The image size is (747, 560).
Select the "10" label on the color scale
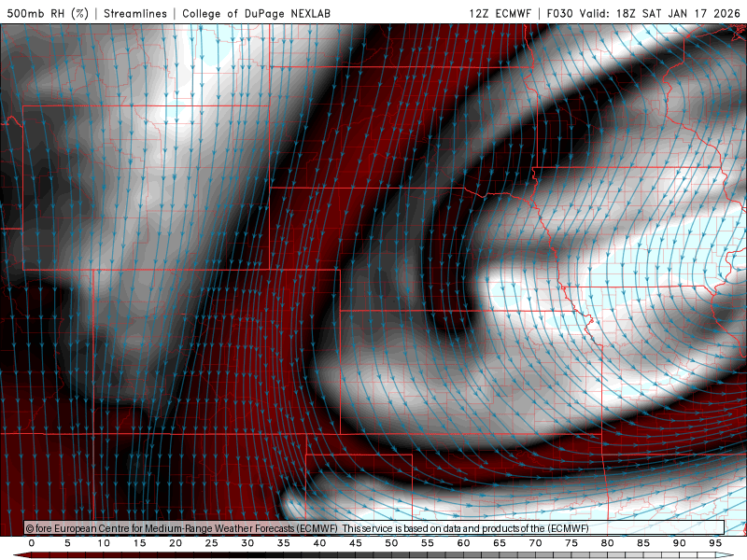click(104, 543)
